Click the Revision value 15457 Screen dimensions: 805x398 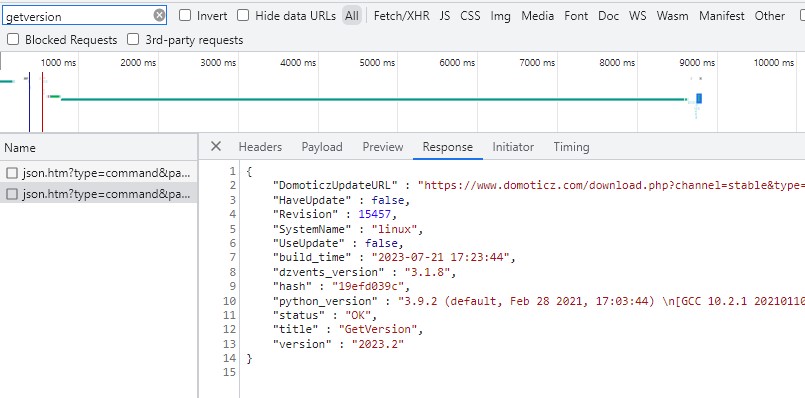point(374,214)
